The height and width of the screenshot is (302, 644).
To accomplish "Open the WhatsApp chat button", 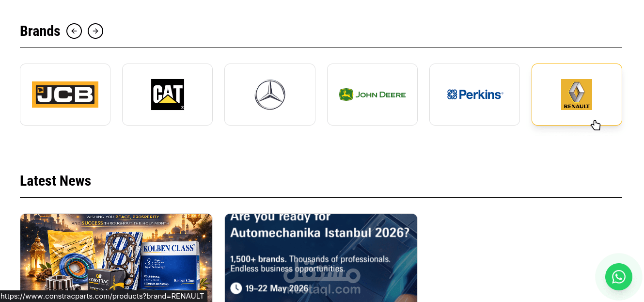I will tap(619, 277).
